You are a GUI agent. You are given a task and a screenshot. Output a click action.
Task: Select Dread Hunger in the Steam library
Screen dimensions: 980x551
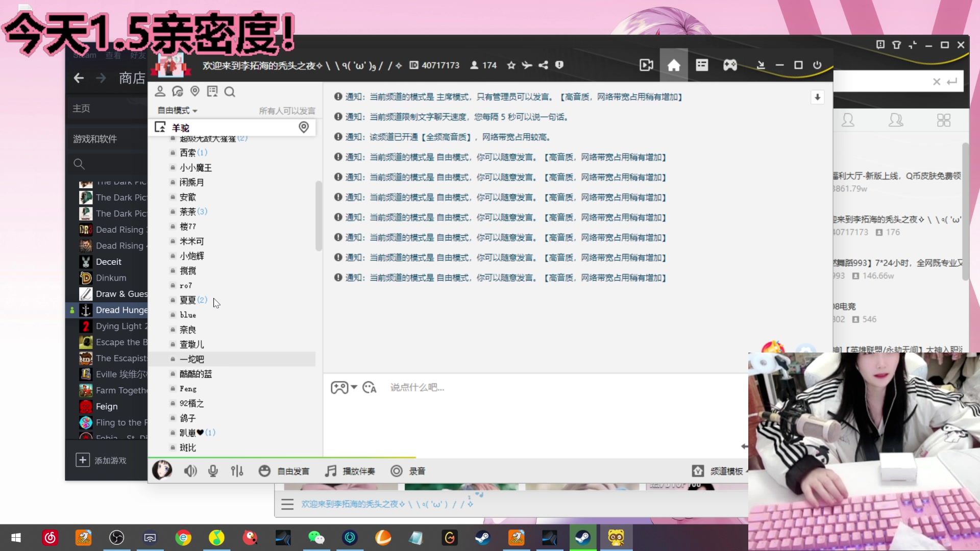122,310
